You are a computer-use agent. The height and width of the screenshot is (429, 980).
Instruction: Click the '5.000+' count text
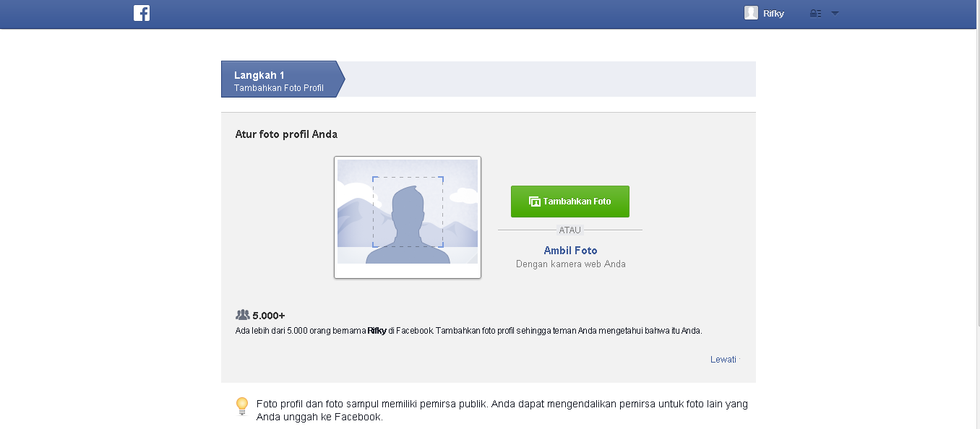tap(269, 316)
